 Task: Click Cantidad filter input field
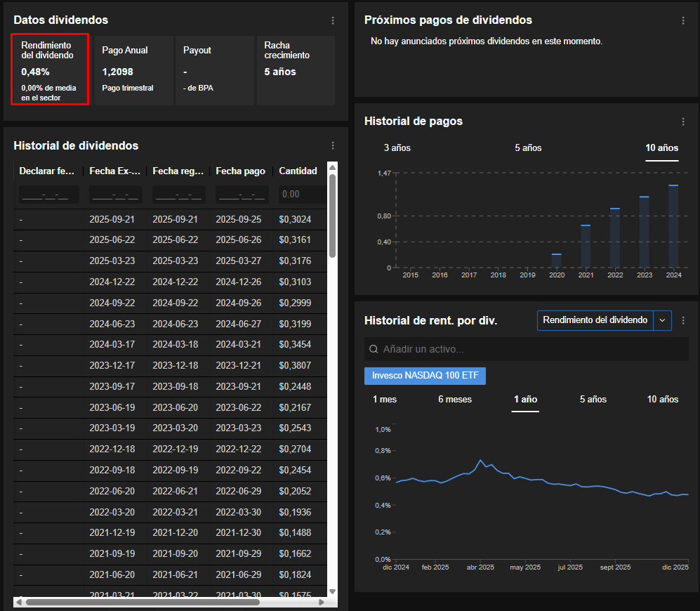click(x=302, y=195)
